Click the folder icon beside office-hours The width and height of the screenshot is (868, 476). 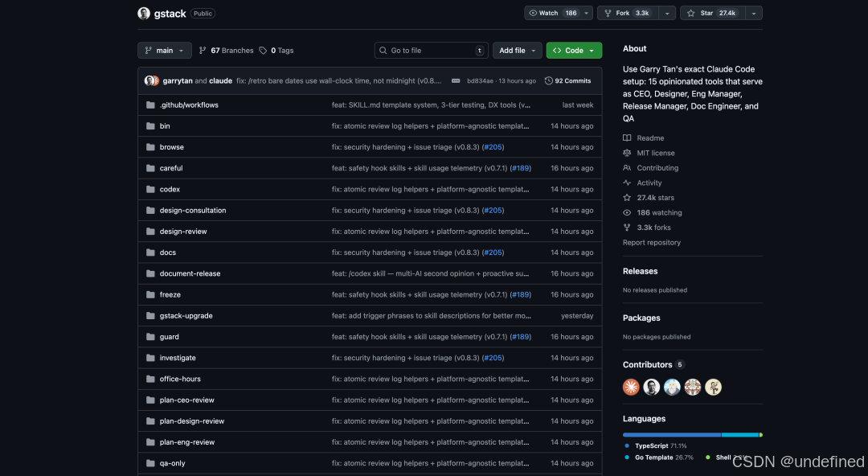(150, 379)
